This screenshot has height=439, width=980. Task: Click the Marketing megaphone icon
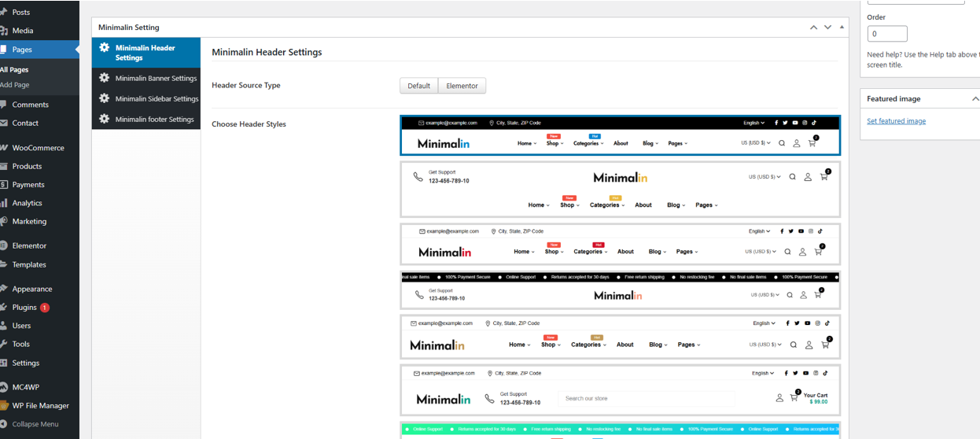[x=3, y=221]
